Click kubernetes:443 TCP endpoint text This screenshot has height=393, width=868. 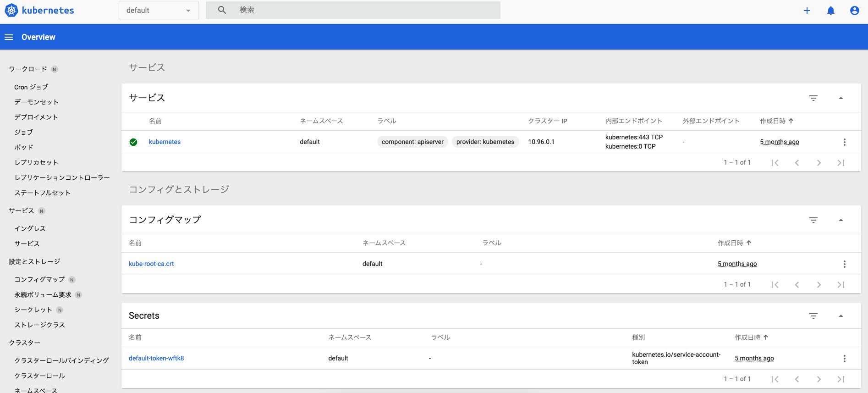(x=634, y=138)
